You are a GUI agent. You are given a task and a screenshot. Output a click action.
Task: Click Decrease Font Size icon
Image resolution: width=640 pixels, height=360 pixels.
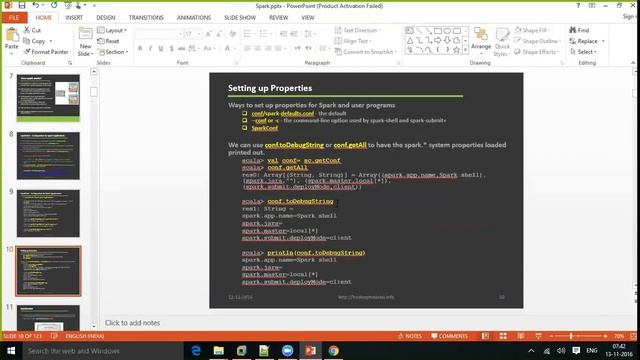click(x=219, y=34)
